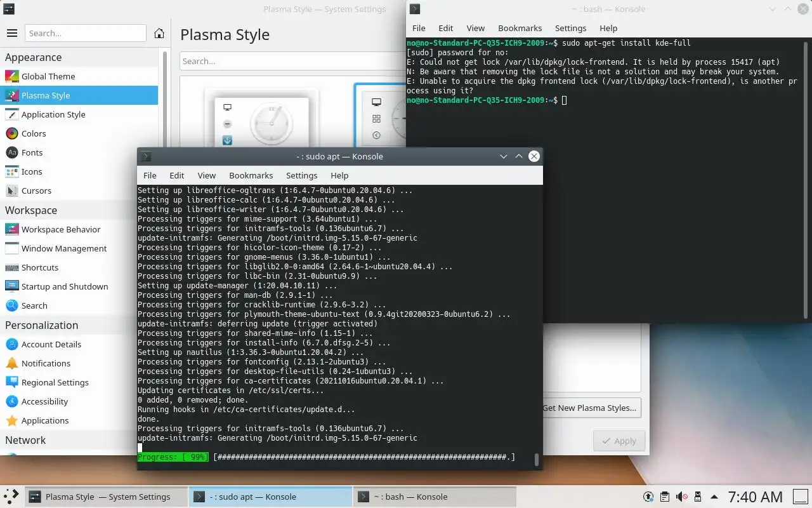This screenshot has width=812, height=508.
Task: Open the clipboard tray icon
Action: [x=665, y=497]
